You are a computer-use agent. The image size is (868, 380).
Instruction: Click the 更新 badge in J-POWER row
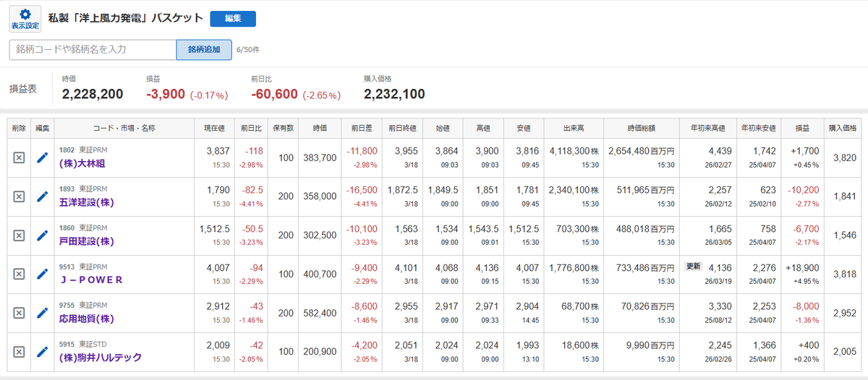pyautogui.click(x=693, y=267)
